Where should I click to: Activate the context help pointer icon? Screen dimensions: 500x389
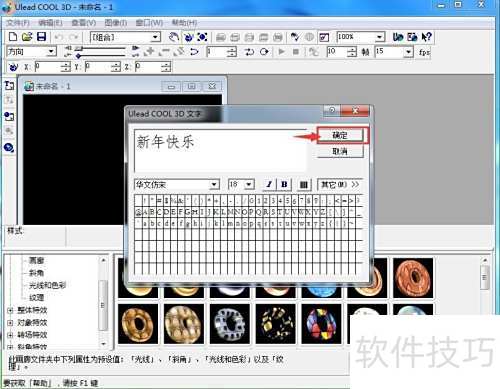[426, 37]
